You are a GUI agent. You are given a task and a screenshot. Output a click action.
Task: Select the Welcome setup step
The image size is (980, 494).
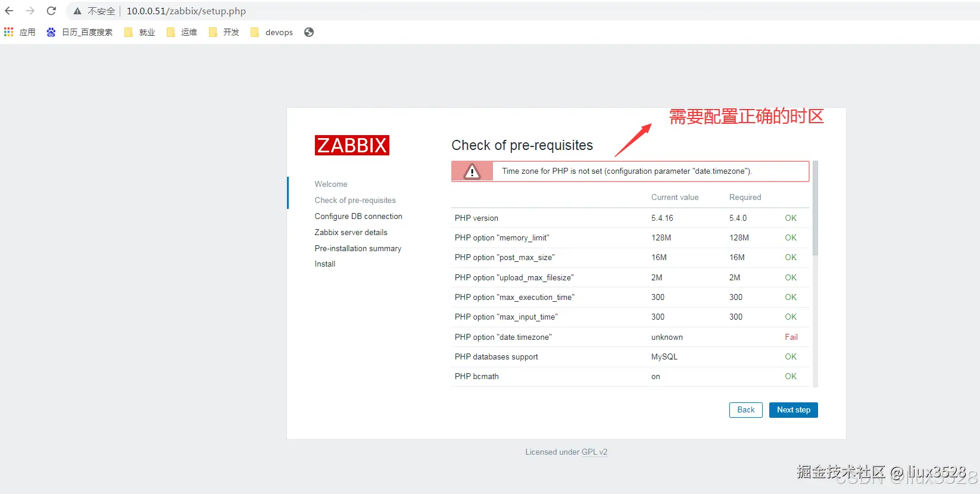click(x=331, y=184)
